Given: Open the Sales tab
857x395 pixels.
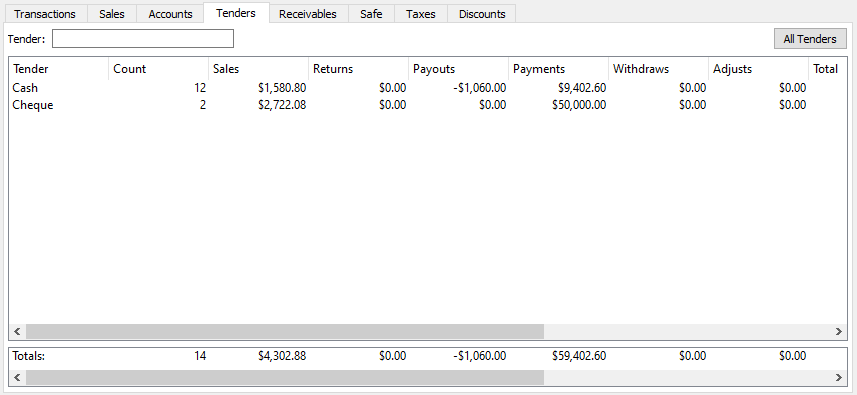Looking at the screenshot, I should click(111, 14).
